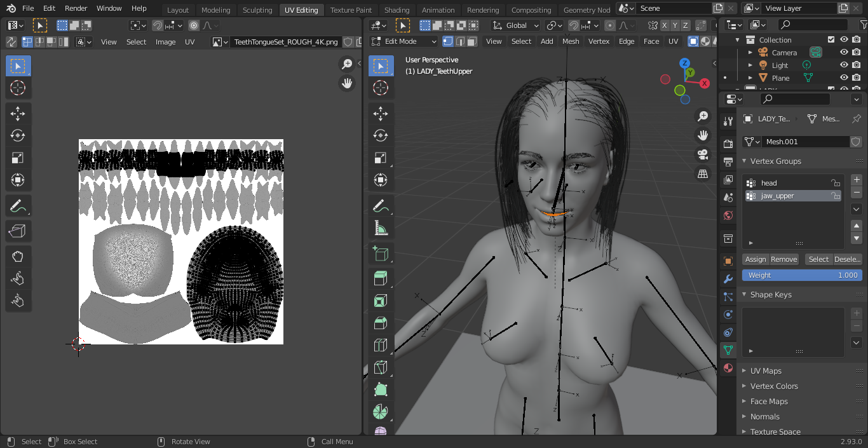Collapse the Vertex Groups panel
The width and height of the screenshot is (868, 448).
775,161
